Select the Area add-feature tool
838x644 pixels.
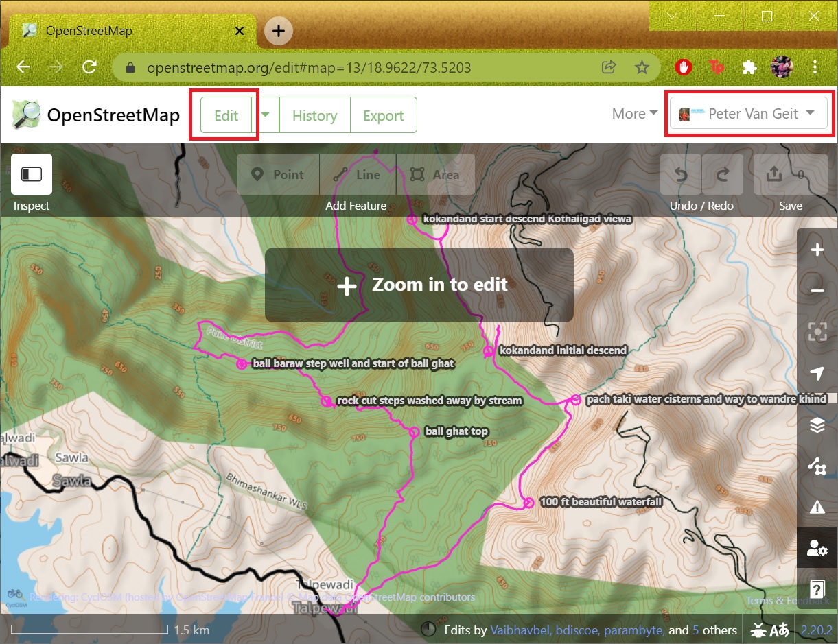coord(436,175)
